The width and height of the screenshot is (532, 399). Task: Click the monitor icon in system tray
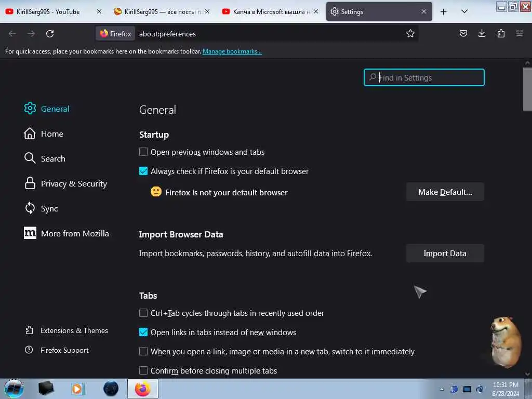pos(467,389)
